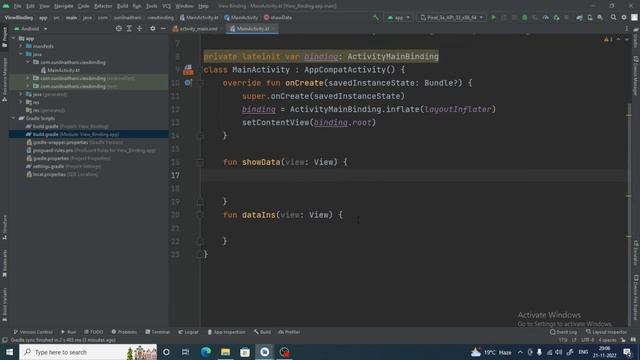Open the Event Log button
This screenshot has width=640, height=360.
(x=563, y=332)
